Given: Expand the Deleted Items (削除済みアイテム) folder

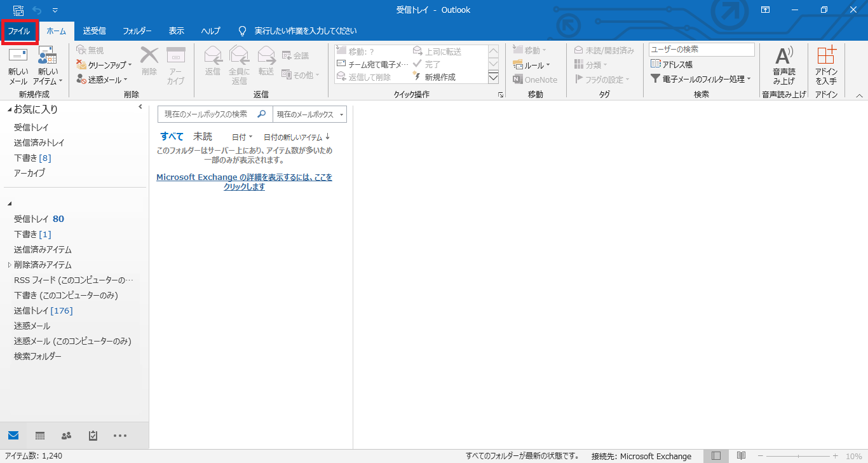Looking at the screenshot, I should coord(10,265).
